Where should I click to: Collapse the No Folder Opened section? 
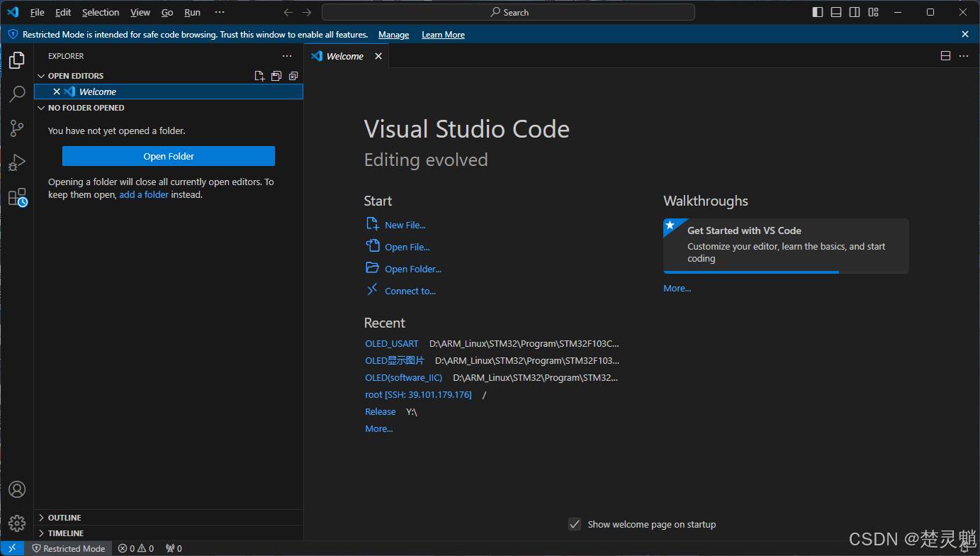point(40,108)
